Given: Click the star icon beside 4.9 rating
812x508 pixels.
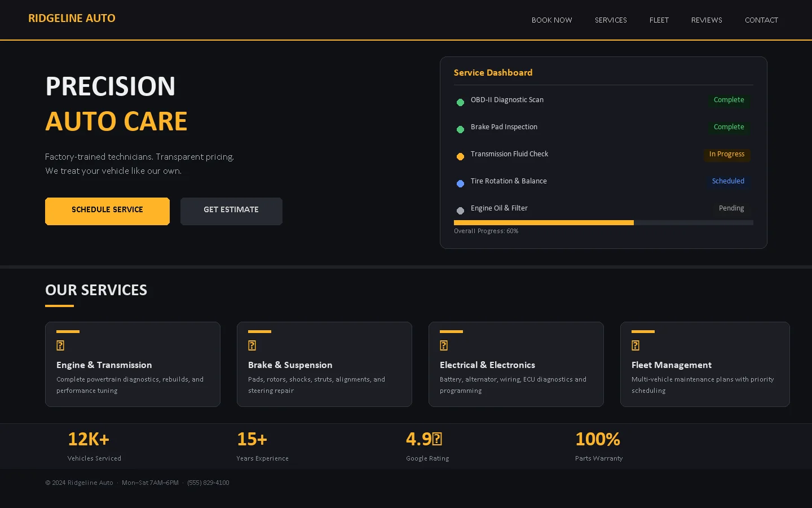Looking at the screenshot, I should pos(437,439).
